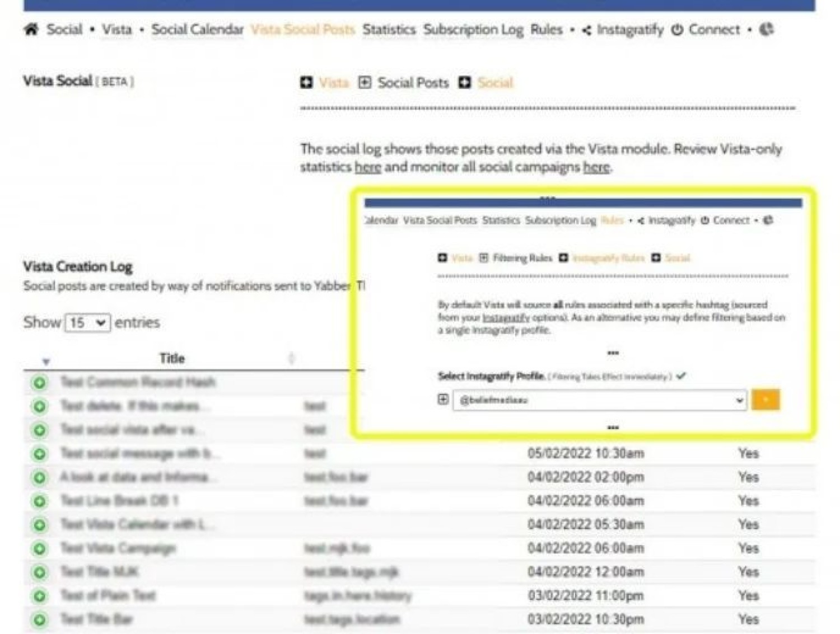Screen dimensions: 840x634
Task: Expand the Test Common Record Hash row
Action: 40,383
